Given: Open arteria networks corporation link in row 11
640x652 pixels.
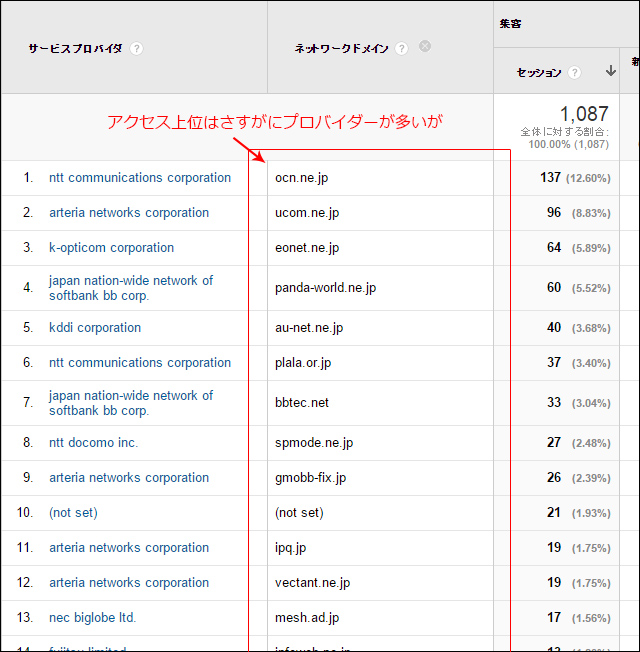Looking at the screenshot, I should (x=129, y=547).
